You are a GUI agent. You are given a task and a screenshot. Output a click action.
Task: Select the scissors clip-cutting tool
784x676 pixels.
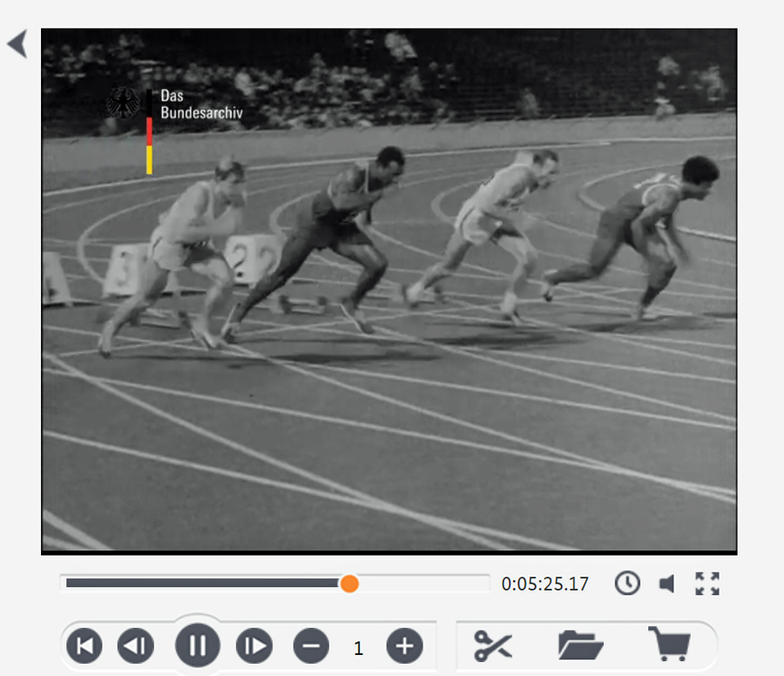(x=493, y=646)
